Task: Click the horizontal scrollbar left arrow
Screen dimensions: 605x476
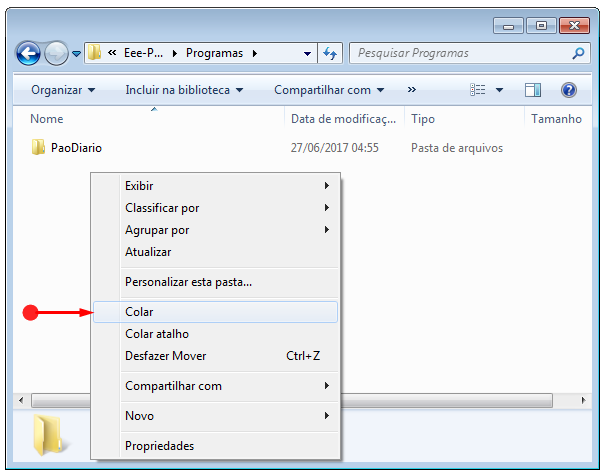Action: pos(21,400)
